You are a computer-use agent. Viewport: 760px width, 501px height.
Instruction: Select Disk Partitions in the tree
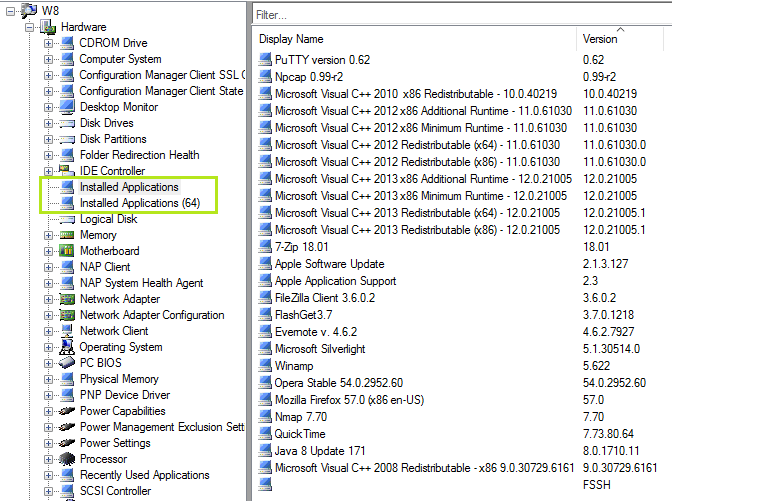pos(113,139)
